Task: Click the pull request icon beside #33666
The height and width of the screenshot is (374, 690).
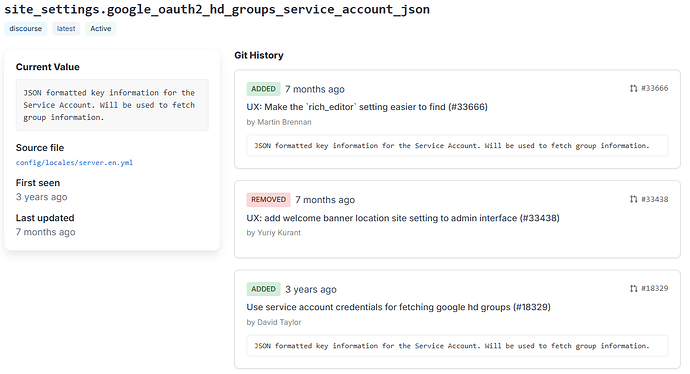Action: [633, 88]
